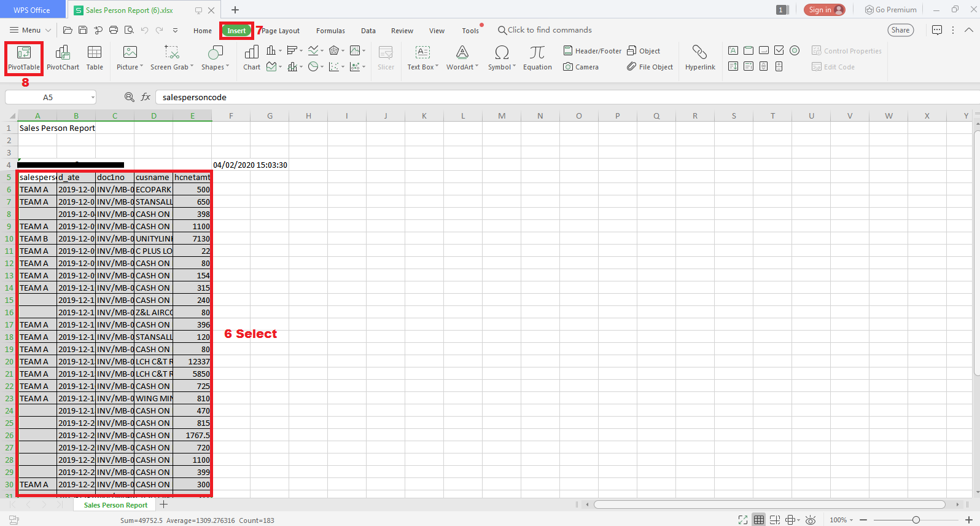Click the Header/Footer option
The image size is (980, 526).
pyautogui.click(x=593, y=51)
